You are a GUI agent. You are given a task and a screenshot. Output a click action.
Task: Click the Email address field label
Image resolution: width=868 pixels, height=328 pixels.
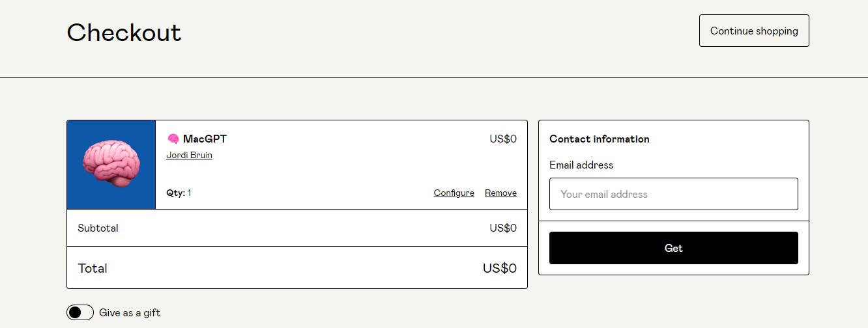[581, 165]
